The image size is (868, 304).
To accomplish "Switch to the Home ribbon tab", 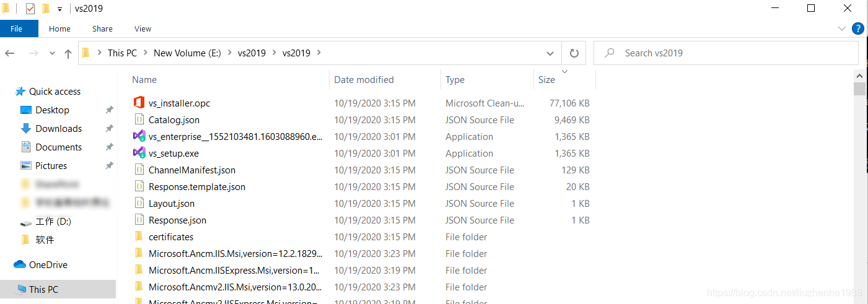I will point(59,28).
